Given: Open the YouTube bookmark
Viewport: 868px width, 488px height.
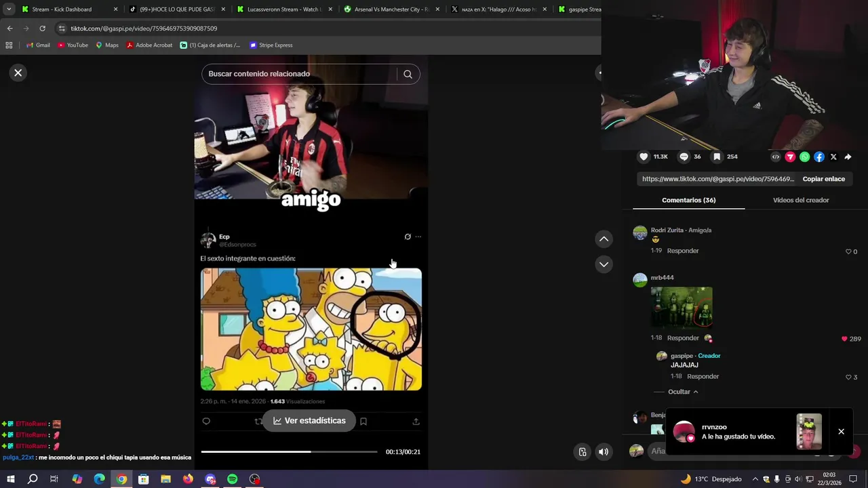Looking at the screenshot, I should pos(73,45).
